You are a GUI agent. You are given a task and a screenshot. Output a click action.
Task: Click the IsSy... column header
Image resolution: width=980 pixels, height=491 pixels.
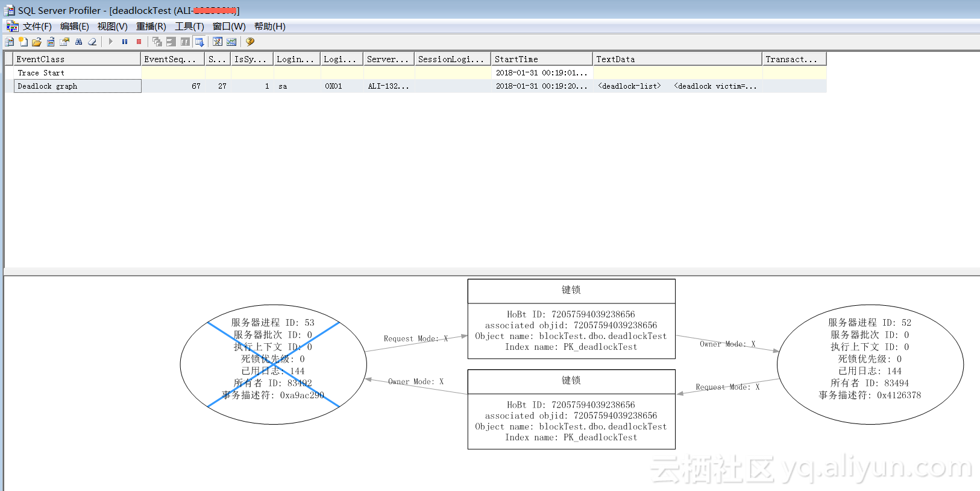click(253, 59)
